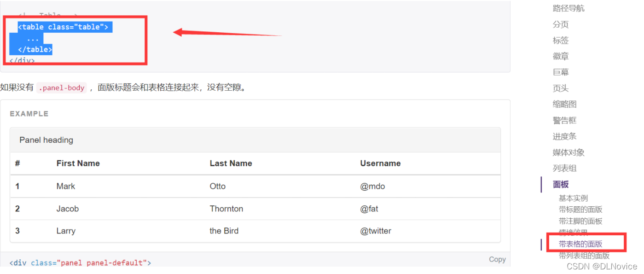This screenshot has height=274, width=644.
Task: Select the Thornton cell
Action: point(226,209)
